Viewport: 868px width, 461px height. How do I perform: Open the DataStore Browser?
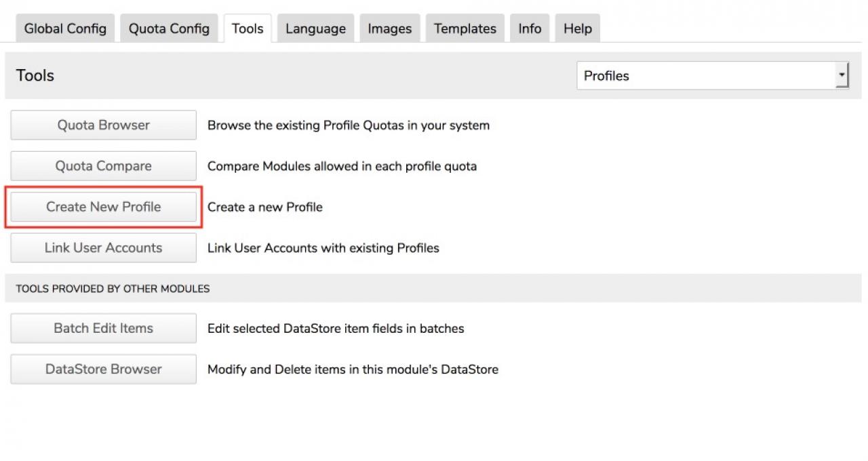tap(103, 369)
